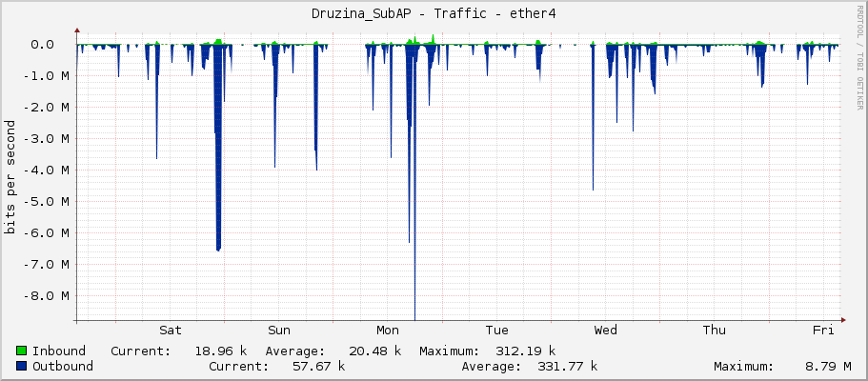Click the 'Tue' day label on x-axis
The image size is (868, 381).
click(x=496, y=331)
